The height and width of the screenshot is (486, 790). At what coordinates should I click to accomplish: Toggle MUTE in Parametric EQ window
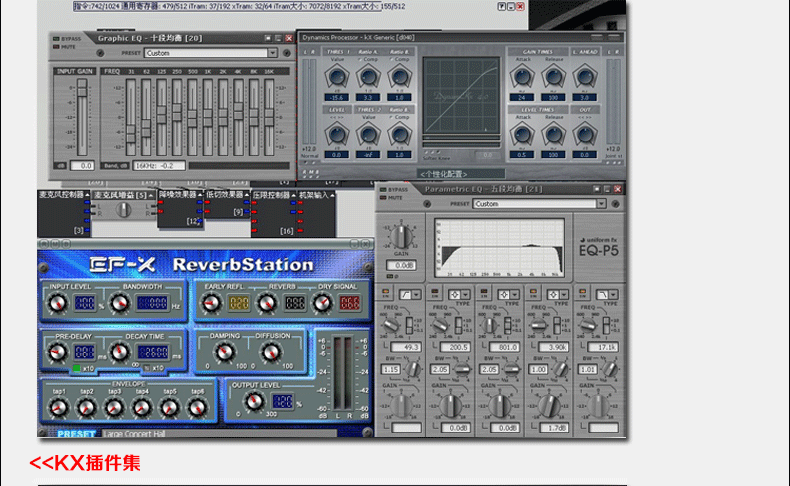click(383, 198)
